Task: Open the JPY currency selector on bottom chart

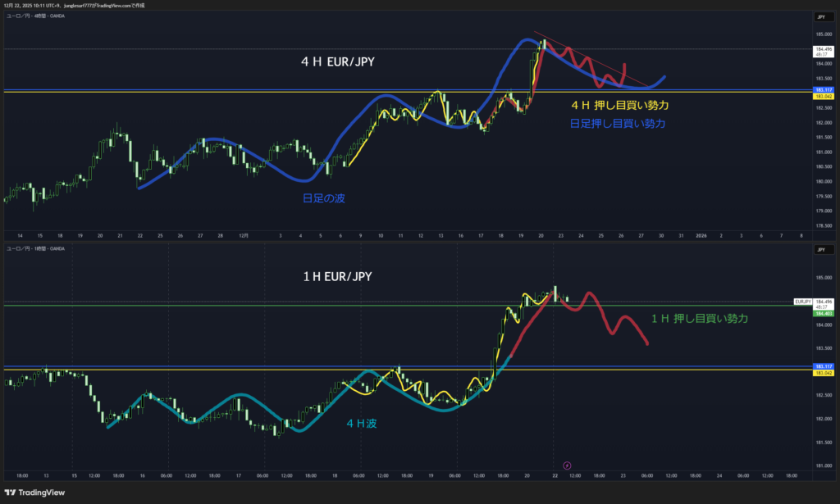Action: [x=819, y=248]
